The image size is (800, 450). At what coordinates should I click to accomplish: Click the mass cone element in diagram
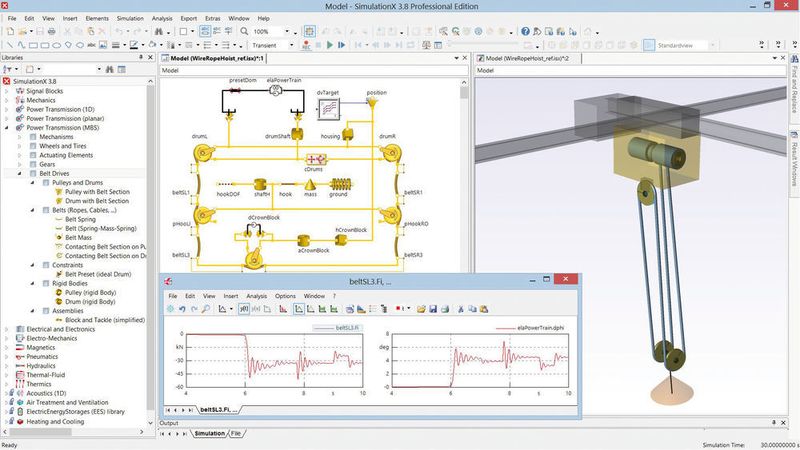coord(310,185)
